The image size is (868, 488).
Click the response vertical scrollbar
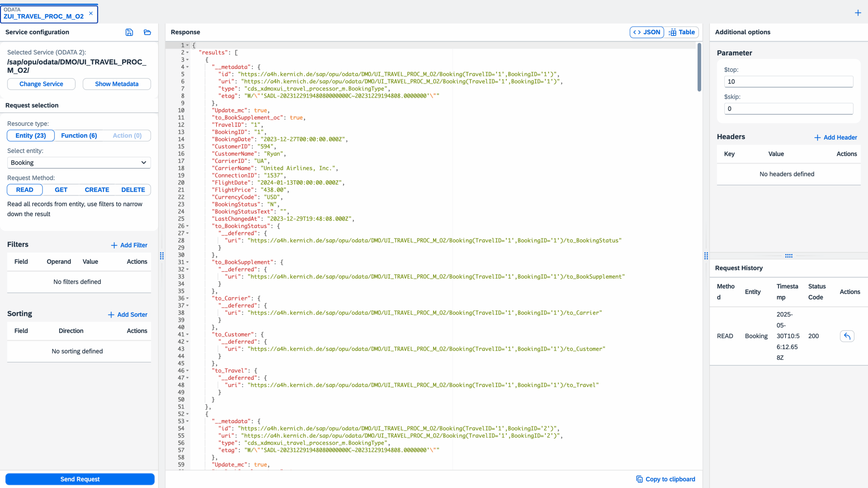point(699,67)
